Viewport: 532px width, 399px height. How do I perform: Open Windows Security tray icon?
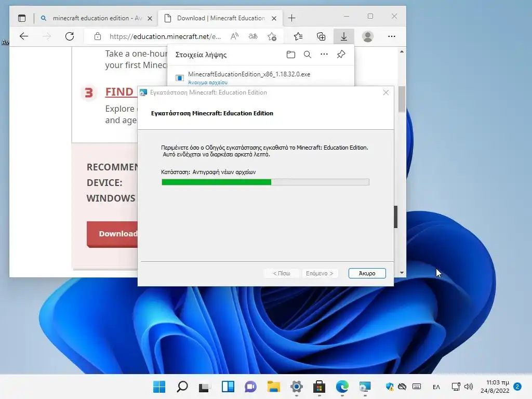(390, 387)
